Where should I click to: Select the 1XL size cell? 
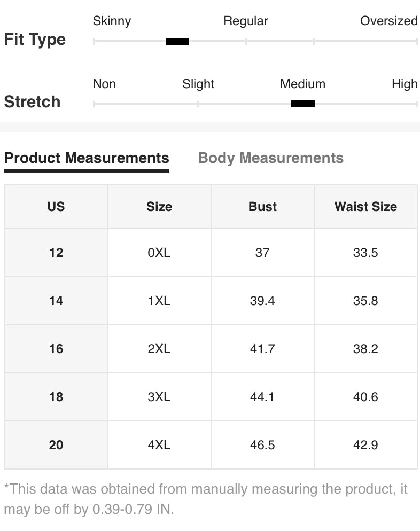click(159, 301)
